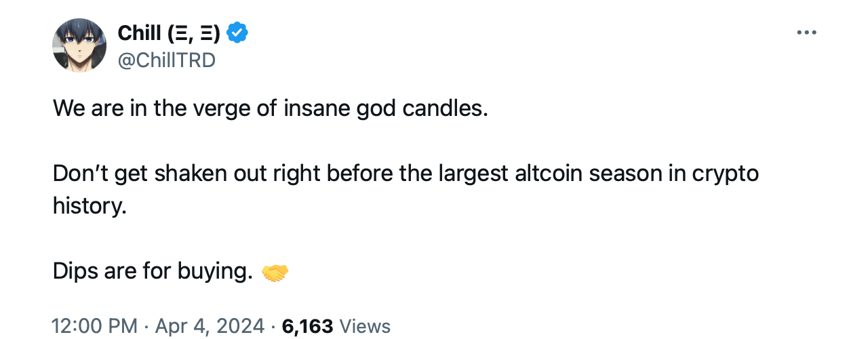Visit the @ChillTRD handle link
868x339 pixels.
166,60
